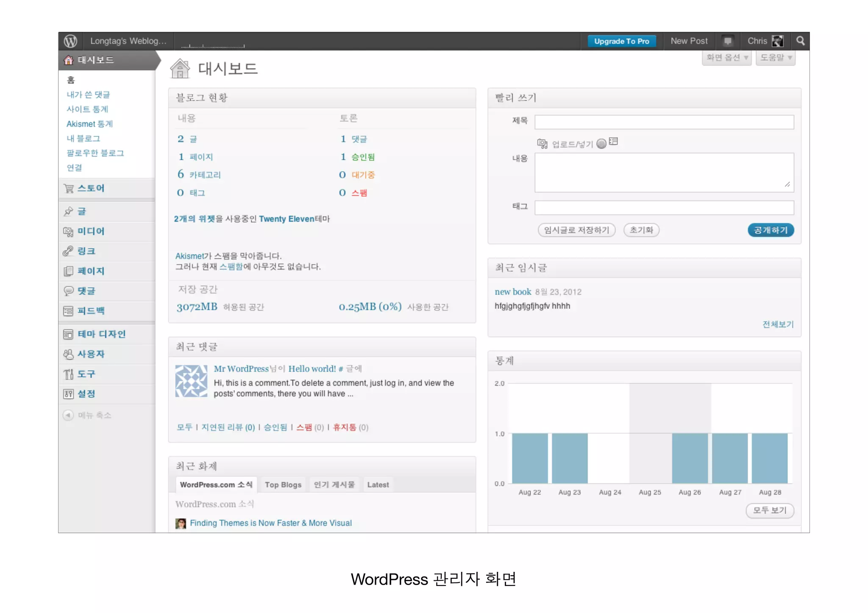Click the 공개하기 publish button
This screenshot has height=613, width=868.
point(770,230)
